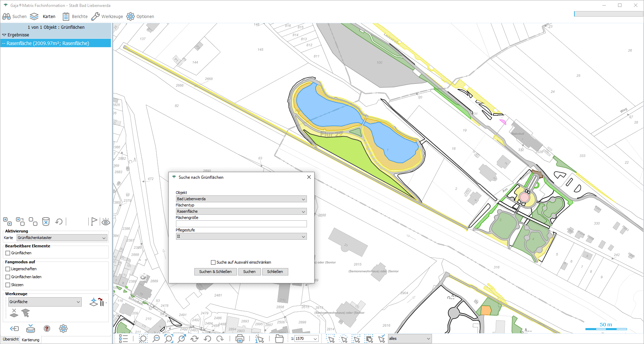
Task: Click the open folder icon in map toolbar
Action: tap(279, 339)
